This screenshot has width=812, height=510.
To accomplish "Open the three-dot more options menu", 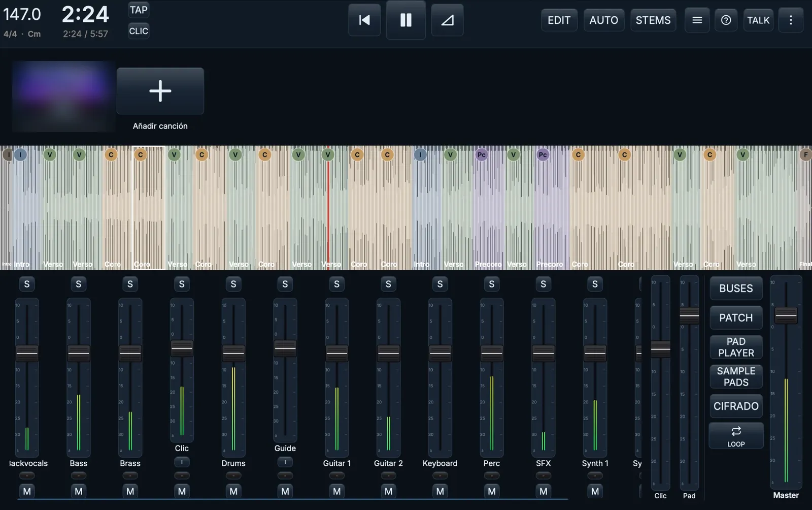I will [791, 20].
